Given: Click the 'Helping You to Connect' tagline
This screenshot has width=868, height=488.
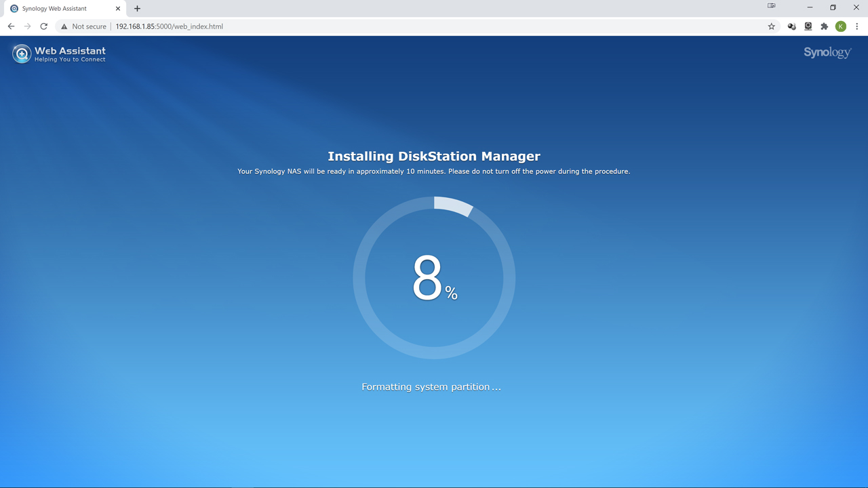Looking at the screenshot, I should [70, 60].
